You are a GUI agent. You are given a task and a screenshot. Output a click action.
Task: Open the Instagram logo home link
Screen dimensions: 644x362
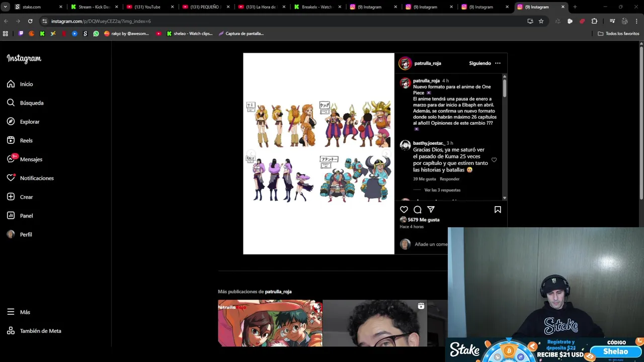click(24, 58)
